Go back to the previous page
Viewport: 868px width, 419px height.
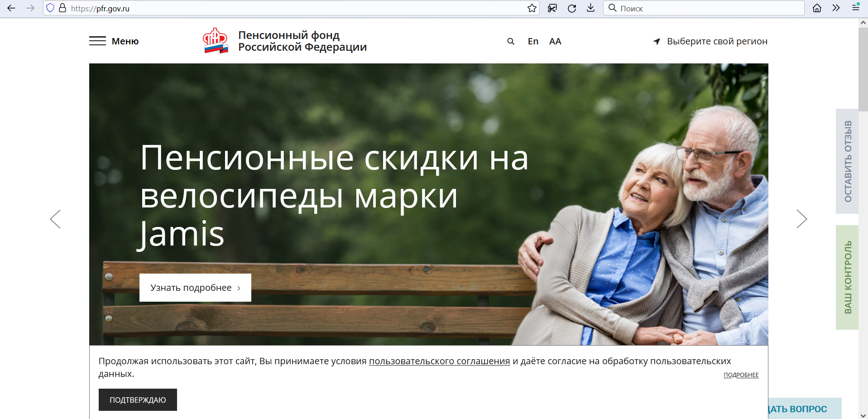[11, 8]
